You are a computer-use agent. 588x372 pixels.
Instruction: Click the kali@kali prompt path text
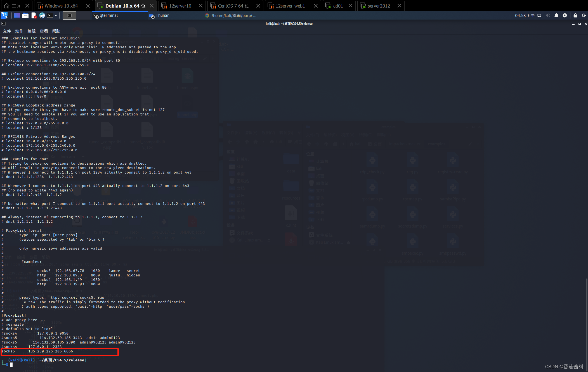pos(62,360)
